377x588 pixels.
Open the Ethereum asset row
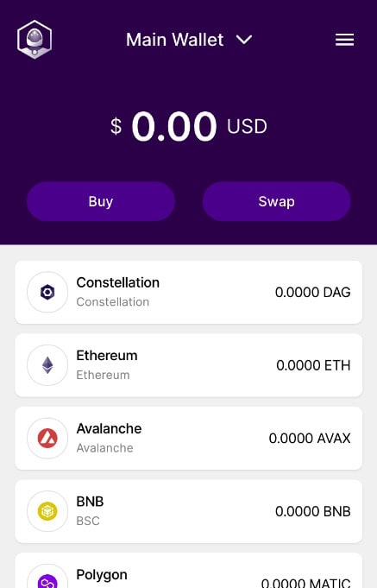188,365
